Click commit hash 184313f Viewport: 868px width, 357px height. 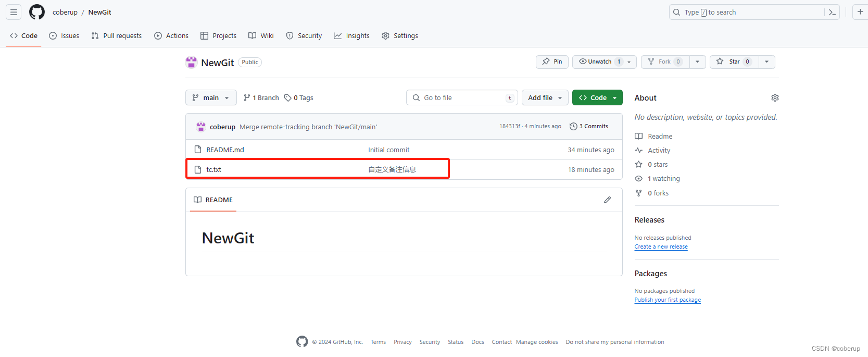tap(510, 127)
